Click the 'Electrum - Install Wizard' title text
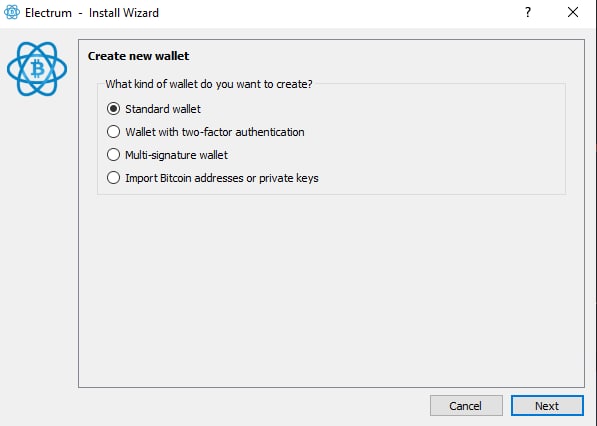 tap(92, 13)
